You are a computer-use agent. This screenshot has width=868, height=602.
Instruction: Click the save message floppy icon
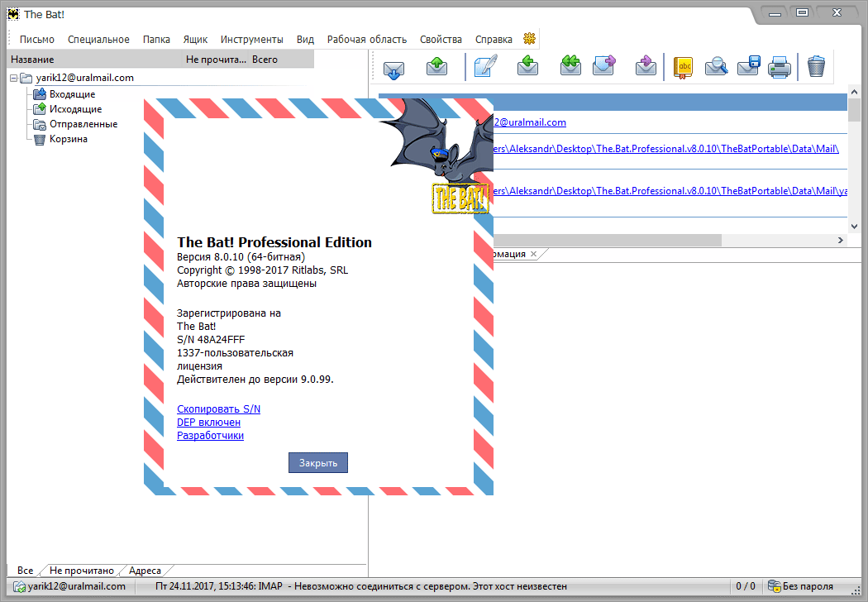[x=748, y=66]
